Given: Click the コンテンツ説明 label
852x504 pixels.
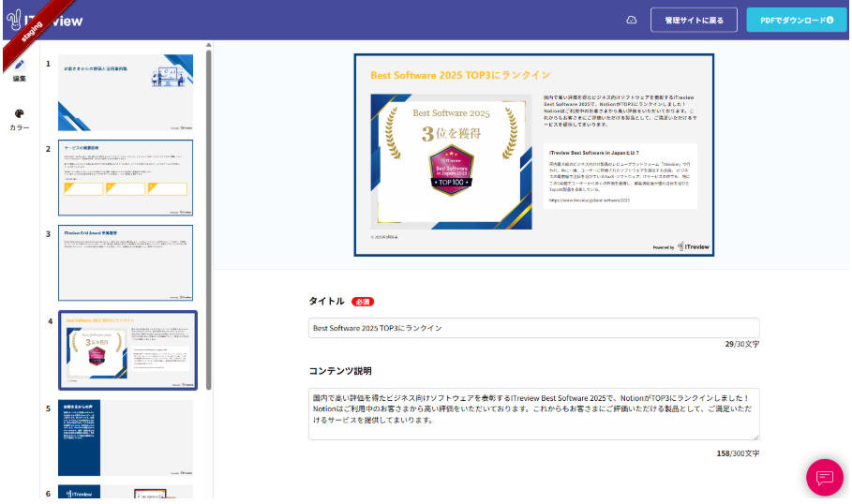Looking at the screenshot, I should pos(340,371).
